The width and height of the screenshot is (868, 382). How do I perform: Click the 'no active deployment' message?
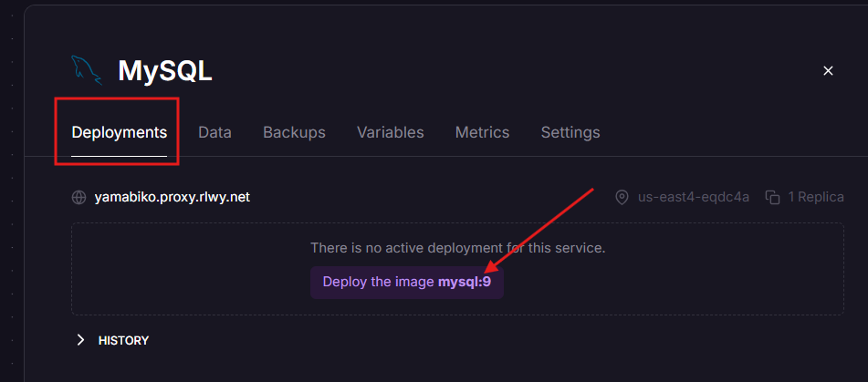click(x=458, y=248)
